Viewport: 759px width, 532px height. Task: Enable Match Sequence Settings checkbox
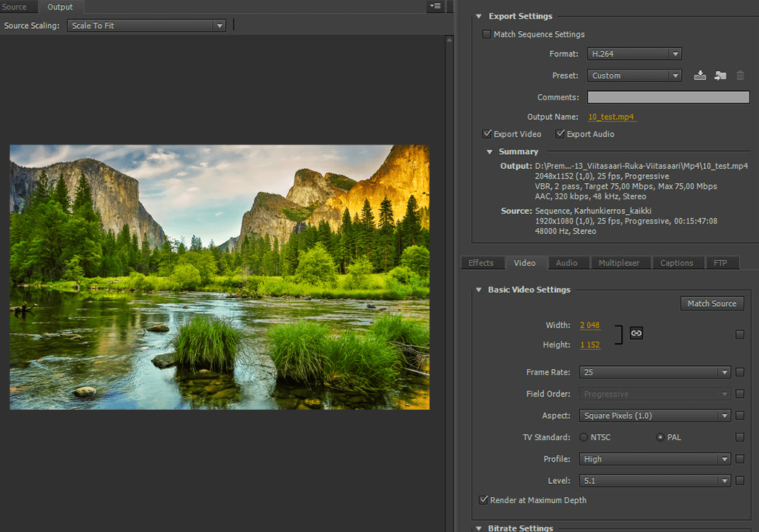click(487, 34)
